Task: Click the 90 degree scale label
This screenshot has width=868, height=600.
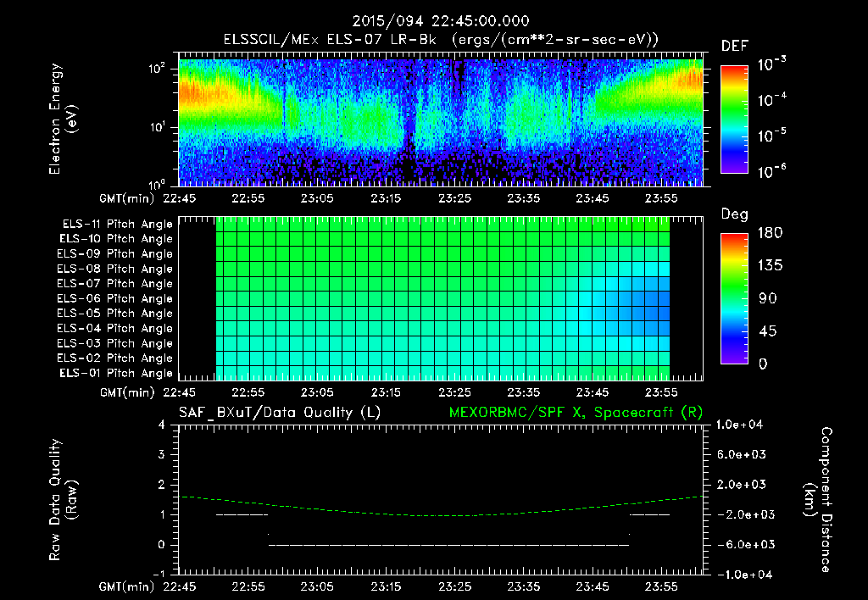Action: (767, 298)
